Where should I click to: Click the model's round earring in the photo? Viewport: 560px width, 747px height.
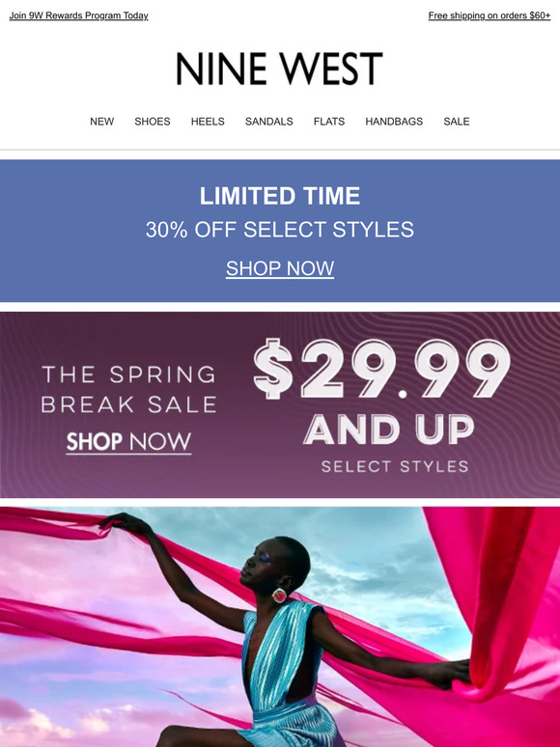point(279,595)
